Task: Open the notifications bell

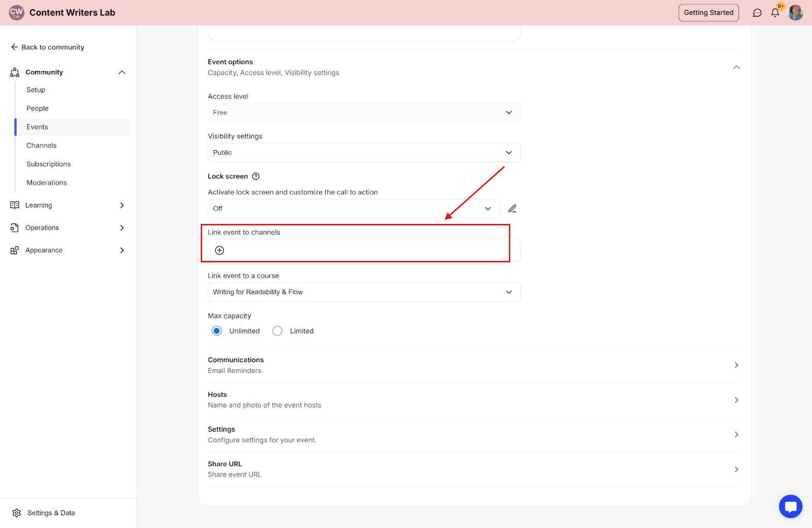Action: pyautogui.click(x=775, y=13)
